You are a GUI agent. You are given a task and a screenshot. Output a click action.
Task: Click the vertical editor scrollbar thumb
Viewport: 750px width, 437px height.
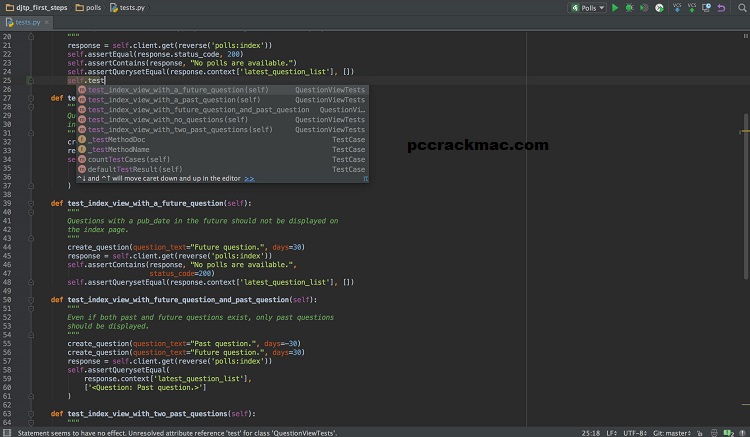(746, 196)
